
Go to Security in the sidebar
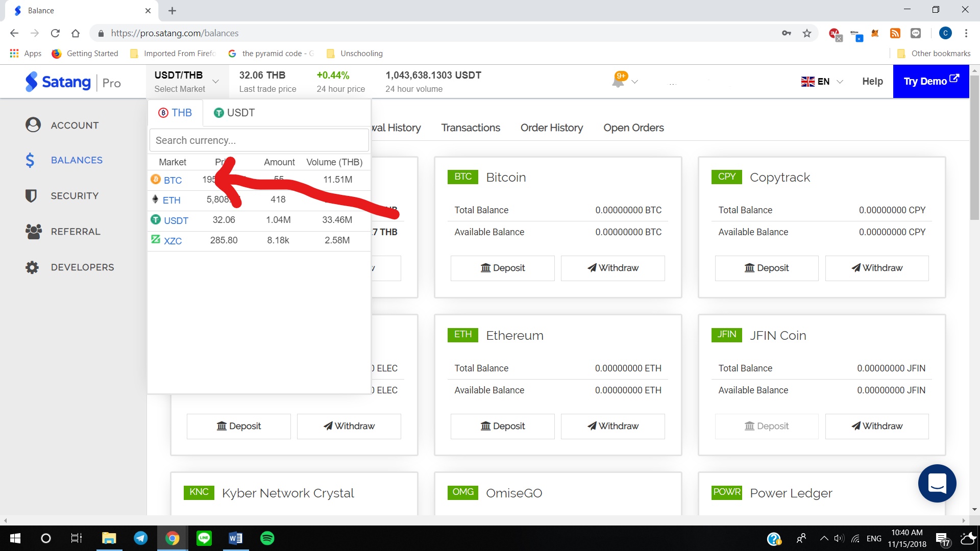click(x=75, y=196)
